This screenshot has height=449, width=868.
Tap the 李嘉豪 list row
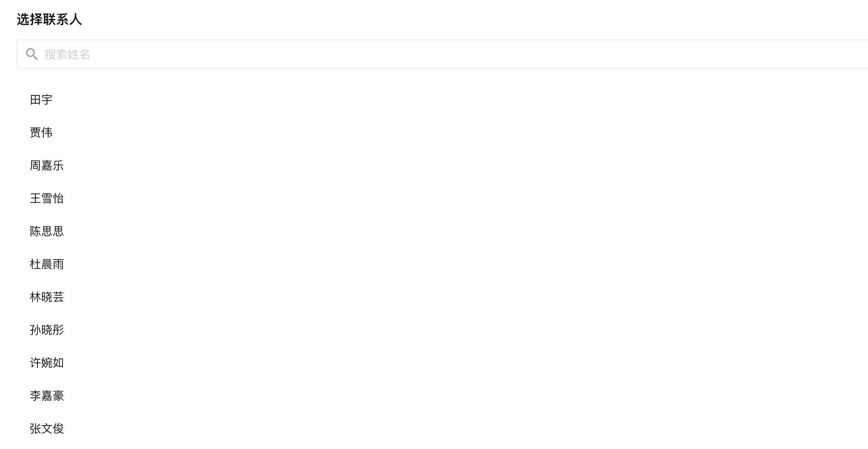tap(442, 396)
